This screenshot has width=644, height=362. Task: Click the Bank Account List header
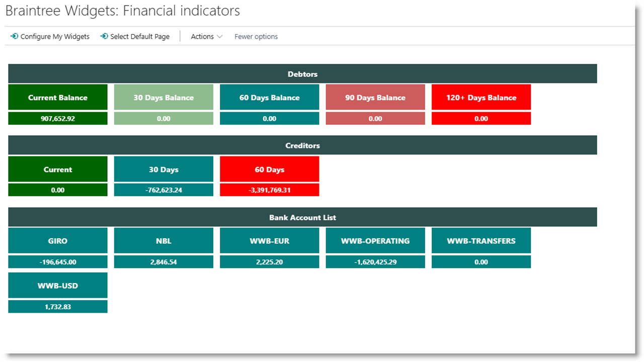tap(302, 217)
